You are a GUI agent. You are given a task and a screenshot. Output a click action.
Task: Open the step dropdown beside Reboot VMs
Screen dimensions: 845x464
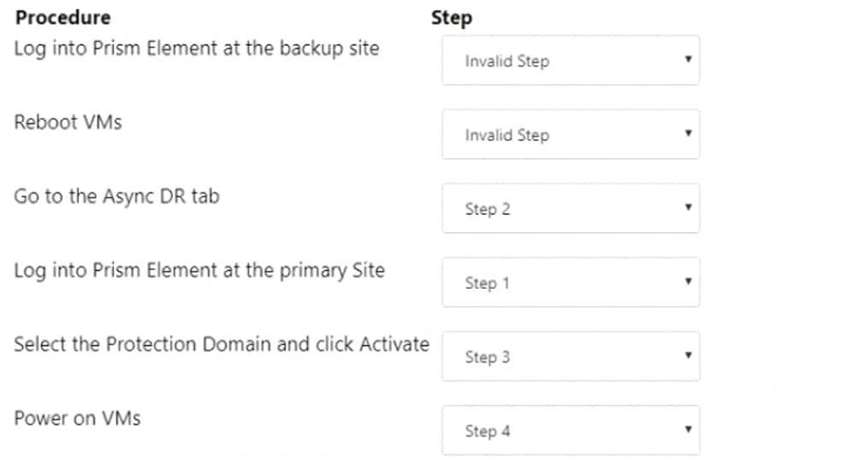coord(571,134)
